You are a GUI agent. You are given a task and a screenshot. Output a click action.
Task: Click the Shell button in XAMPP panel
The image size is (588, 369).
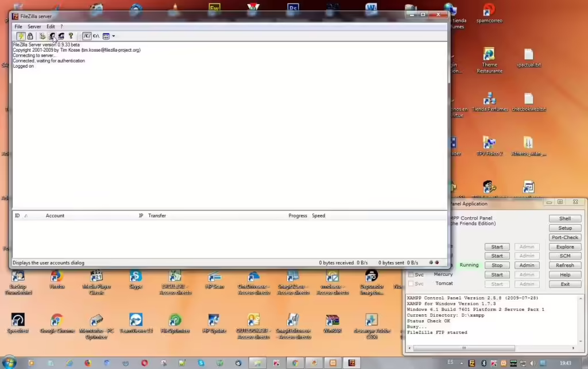565,218
